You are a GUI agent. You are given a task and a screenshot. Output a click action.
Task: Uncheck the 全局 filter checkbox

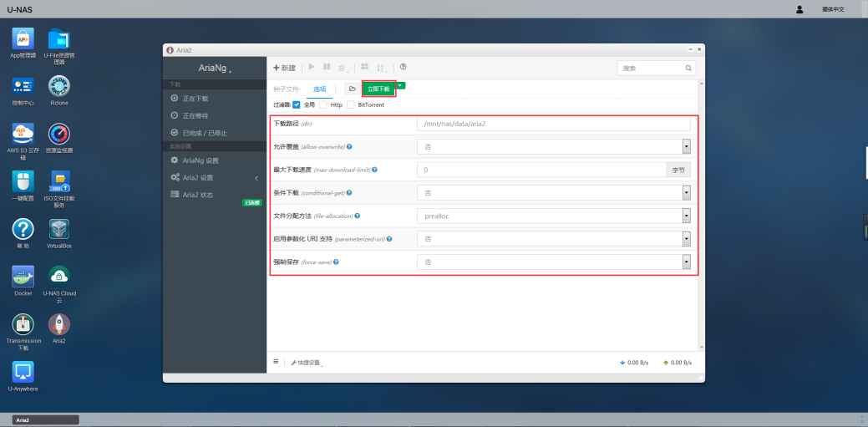pyautogui.click(x=297, y=104)
